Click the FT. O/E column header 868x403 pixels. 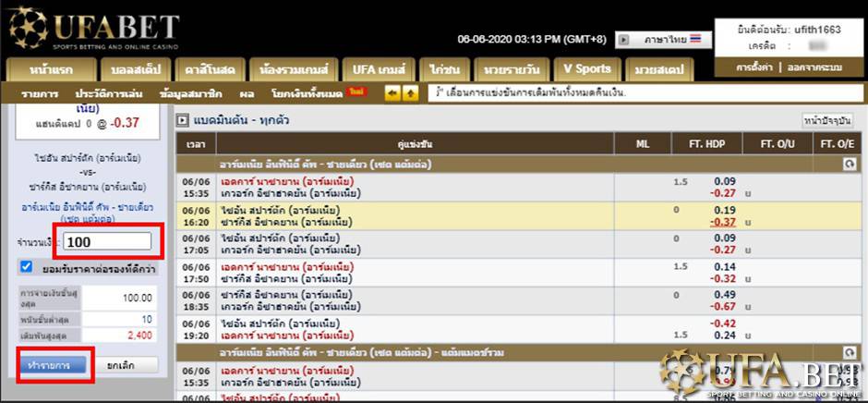pos(838,144)
